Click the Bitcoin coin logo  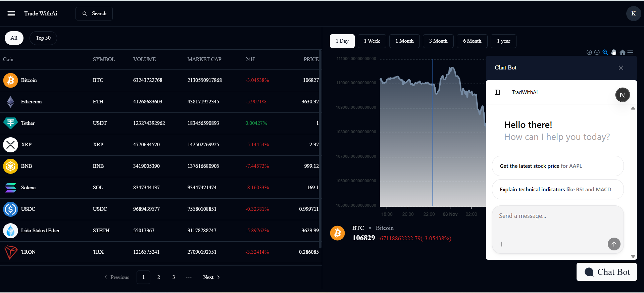(10, 80)
